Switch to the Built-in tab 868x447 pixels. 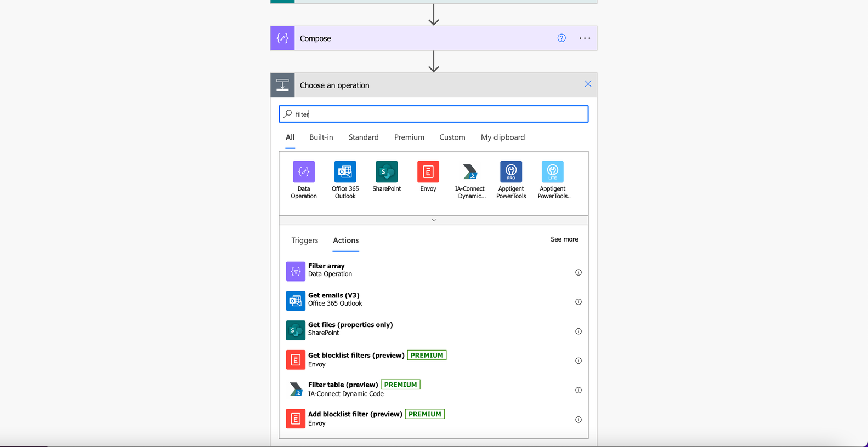click(x=321, y=137)
